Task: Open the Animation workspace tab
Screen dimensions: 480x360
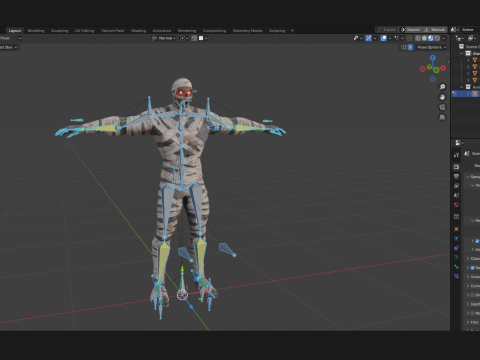Action: pyautogui.click(x=162, y=31)
